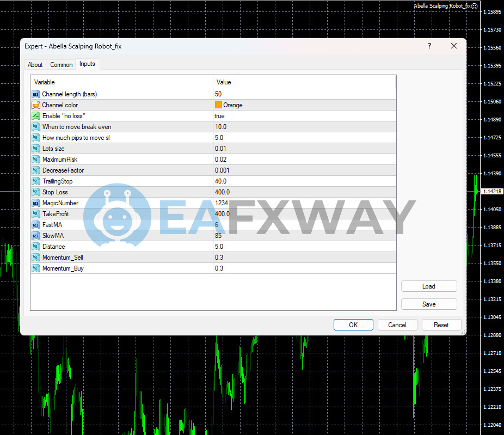Select the TakeProfit row label

pos(56,214)
